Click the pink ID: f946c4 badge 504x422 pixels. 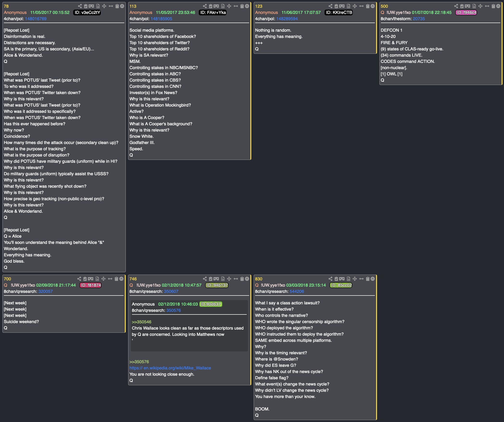(x=466, y=12)
